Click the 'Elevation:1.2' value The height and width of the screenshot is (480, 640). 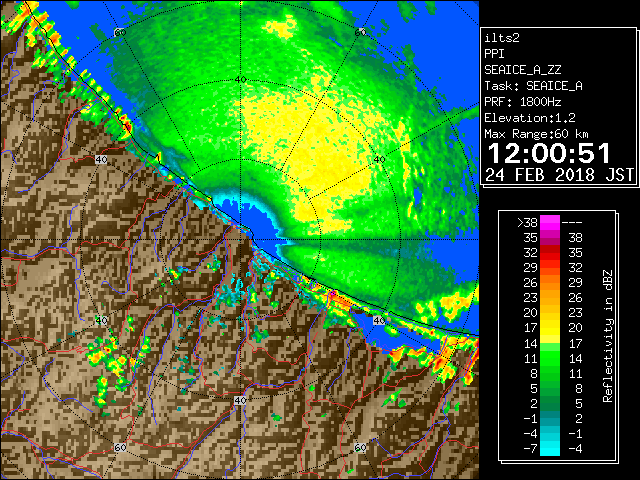[530, 118]
